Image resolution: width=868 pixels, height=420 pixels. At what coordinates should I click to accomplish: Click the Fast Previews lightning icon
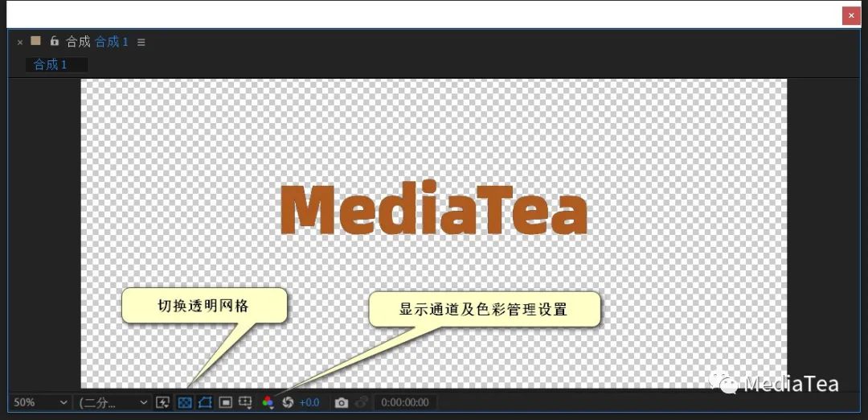[162, 402]
